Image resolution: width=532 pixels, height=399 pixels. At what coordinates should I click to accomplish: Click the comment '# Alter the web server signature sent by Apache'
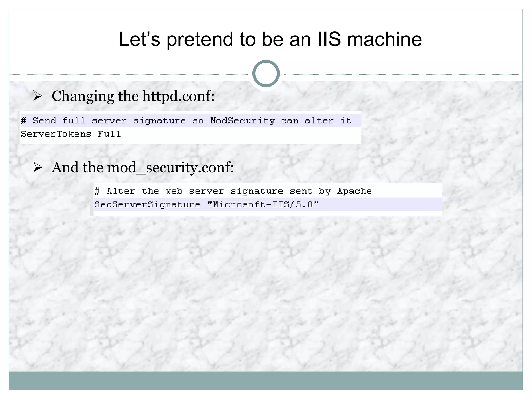[233, 191]
